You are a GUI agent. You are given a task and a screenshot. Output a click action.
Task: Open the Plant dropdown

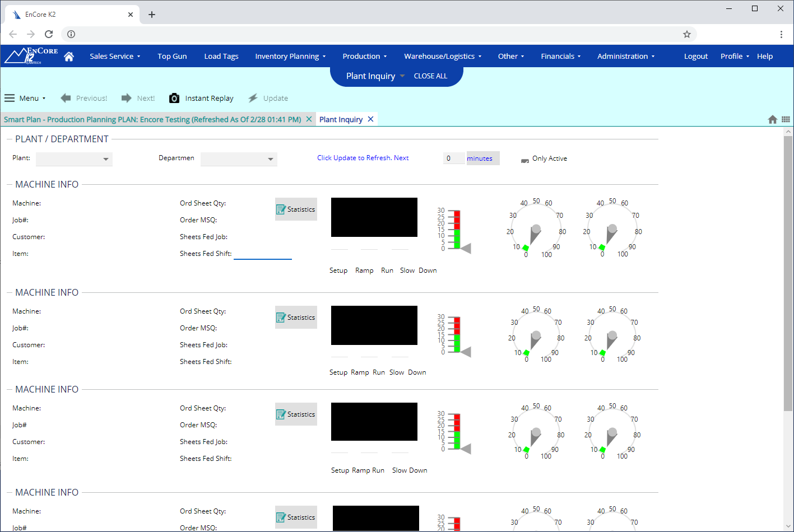point(74,160)
